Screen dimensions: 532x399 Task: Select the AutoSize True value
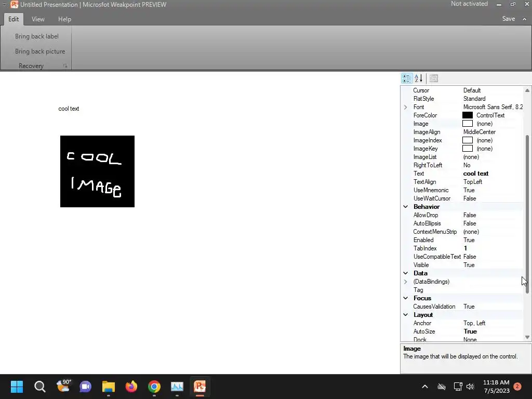(x=470, y=331)
